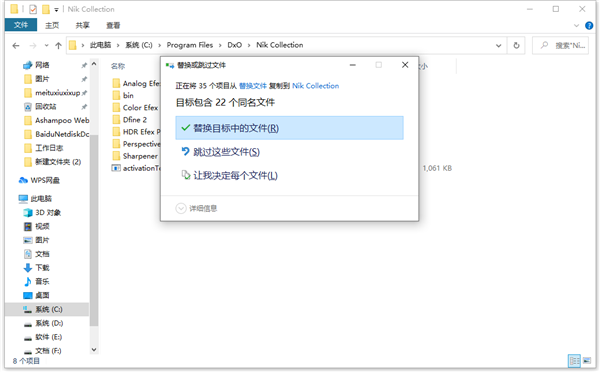600x372 pixels.
Task: Click sidebar scroll down arrow
Action: pos(94,349)
